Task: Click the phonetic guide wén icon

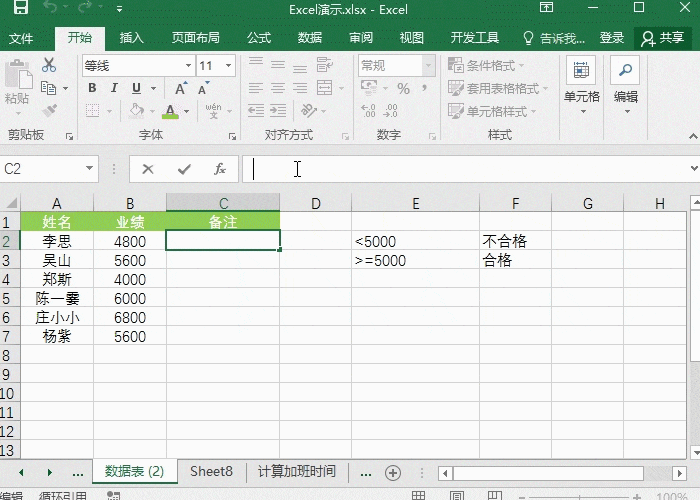Action: click(x=213, y=110)
